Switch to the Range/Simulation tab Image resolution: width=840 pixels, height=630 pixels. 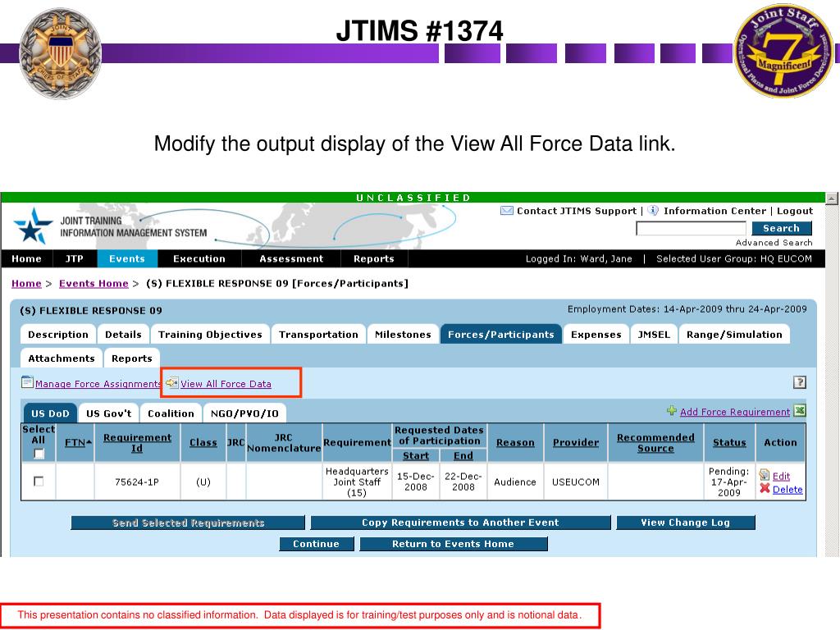(x=734, y=335)
